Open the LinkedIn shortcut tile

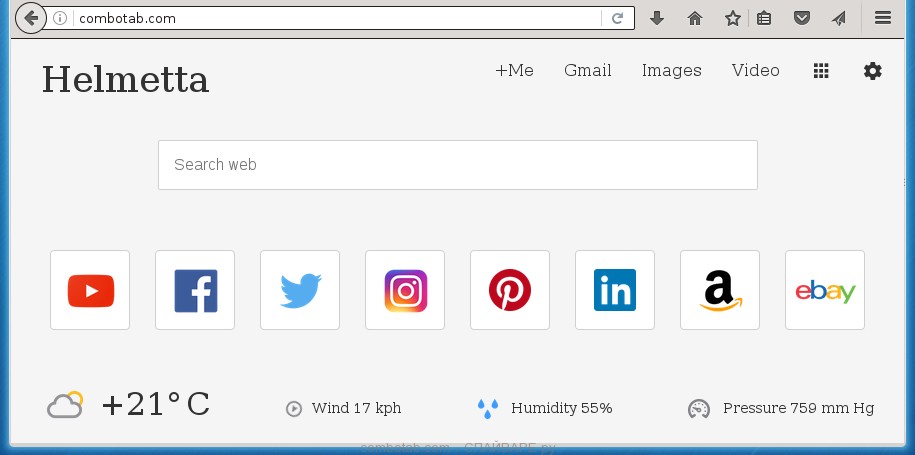point(615,290)
